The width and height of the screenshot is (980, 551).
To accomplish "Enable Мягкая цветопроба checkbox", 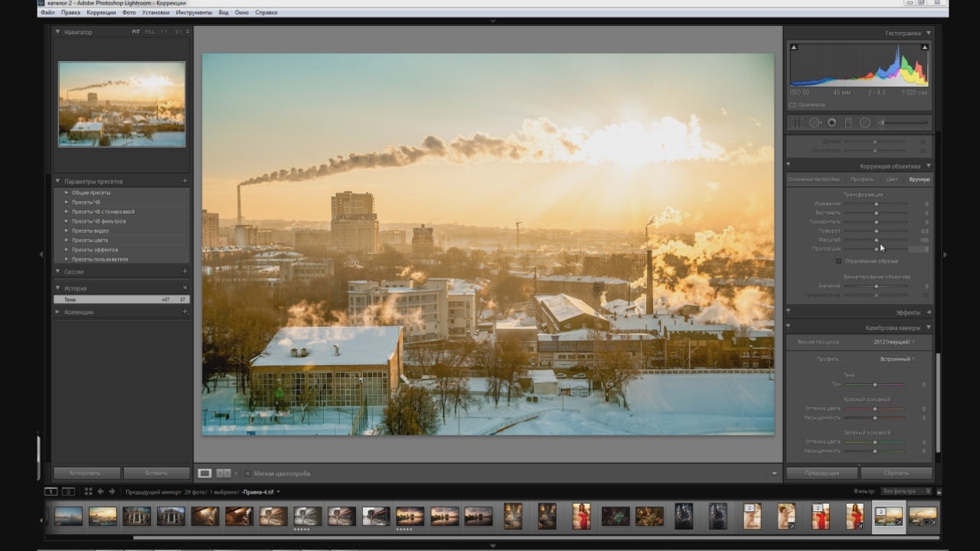I will pos(247,474).
